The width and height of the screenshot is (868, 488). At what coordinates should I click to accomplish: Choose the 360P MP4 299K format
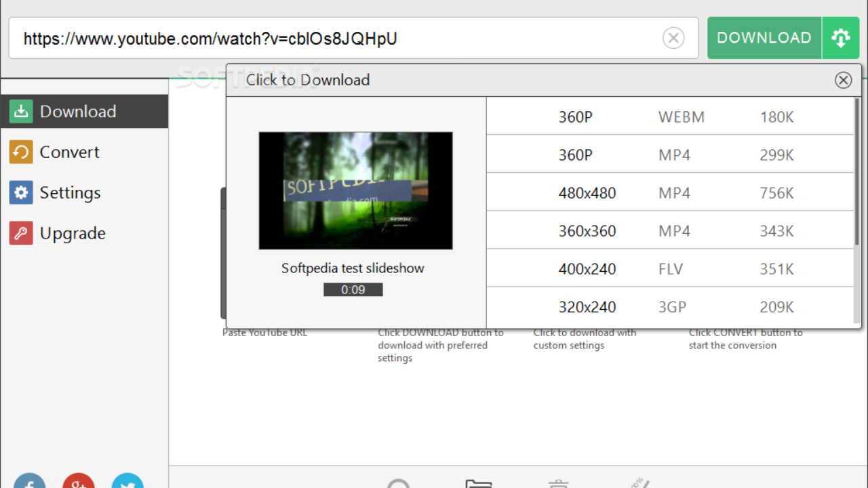coord(670,155)
